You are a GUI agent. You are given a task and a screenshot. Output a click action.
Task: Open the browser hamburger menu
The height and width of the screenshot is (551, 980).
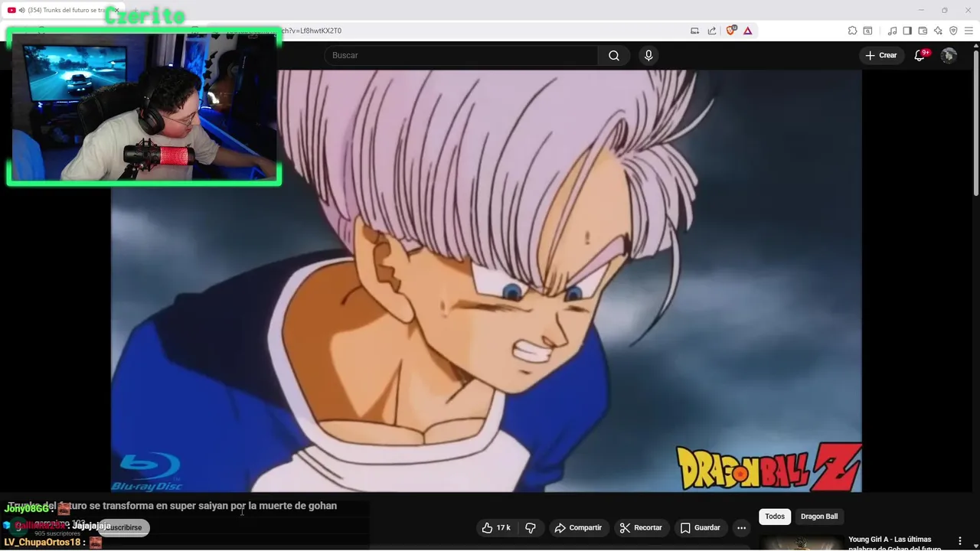pyautogui.click(x=969, y=31)
